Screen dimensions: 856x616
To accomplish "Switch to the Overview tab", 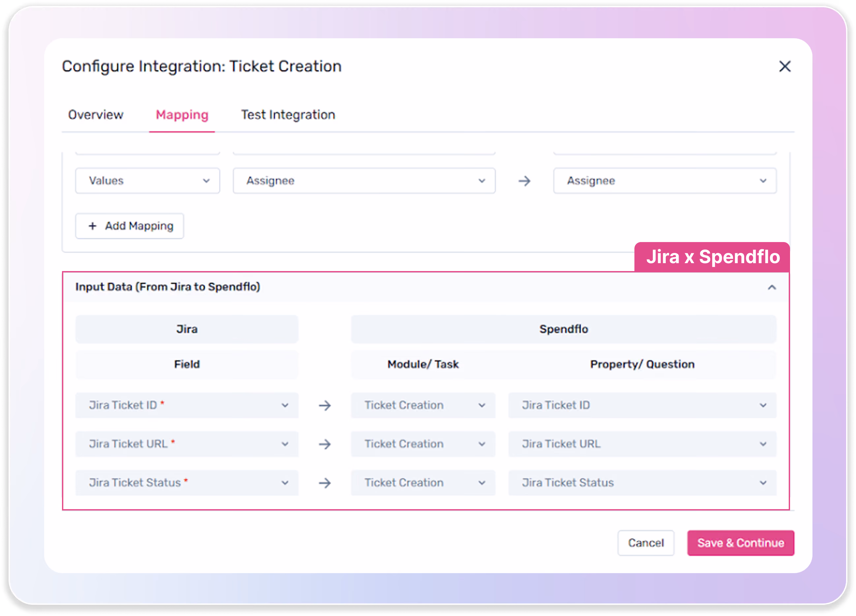I will click(96, 115).
